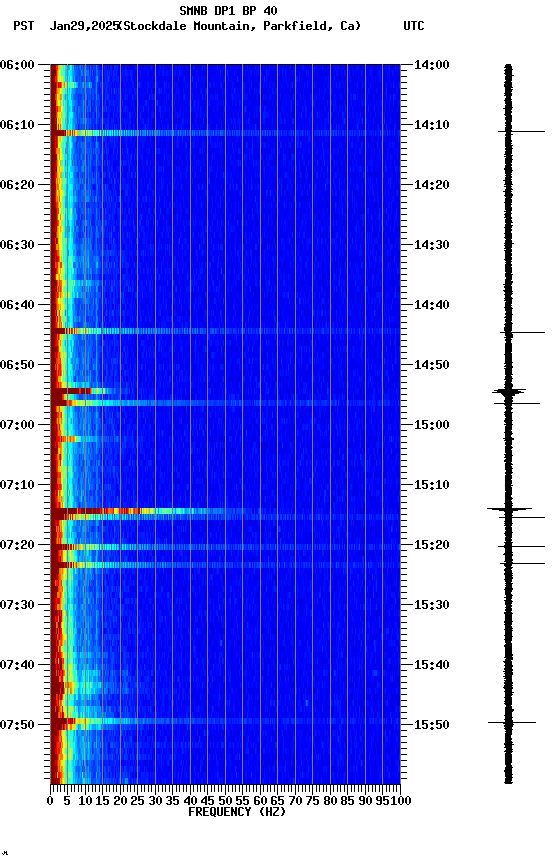This screenshot has width=552, height=864.
Task: Click the 'PST' timezone label
Action: pyautogui.click(x=24, y=26)
